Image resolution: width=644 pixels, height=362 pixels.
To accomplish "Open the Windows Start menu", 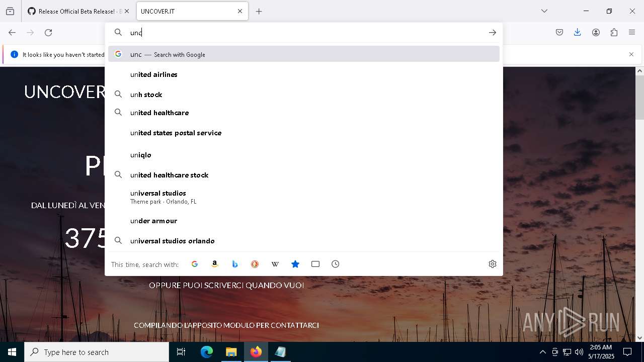I will tap(12, 352).
